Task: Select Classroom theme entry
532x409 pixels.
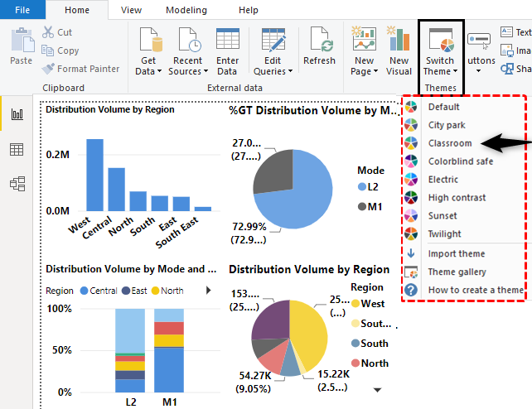Action: pyautogui.click(x=450, y=143)
